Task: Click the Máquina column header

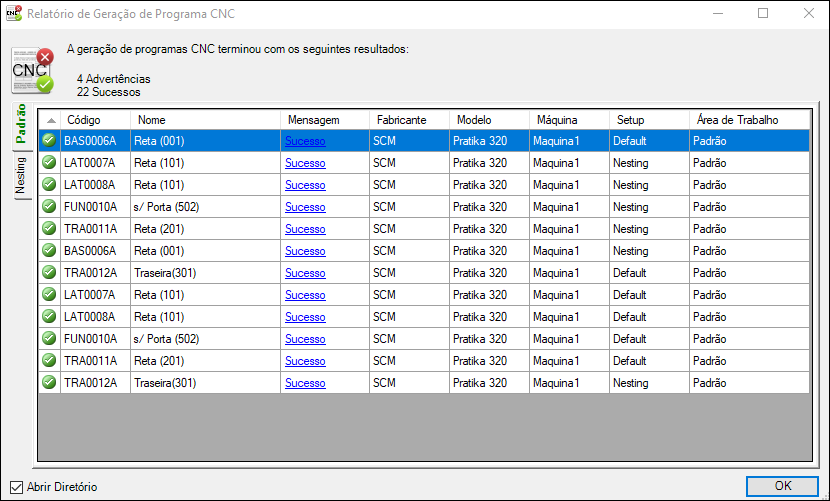Action: click(x=569, y=120)
